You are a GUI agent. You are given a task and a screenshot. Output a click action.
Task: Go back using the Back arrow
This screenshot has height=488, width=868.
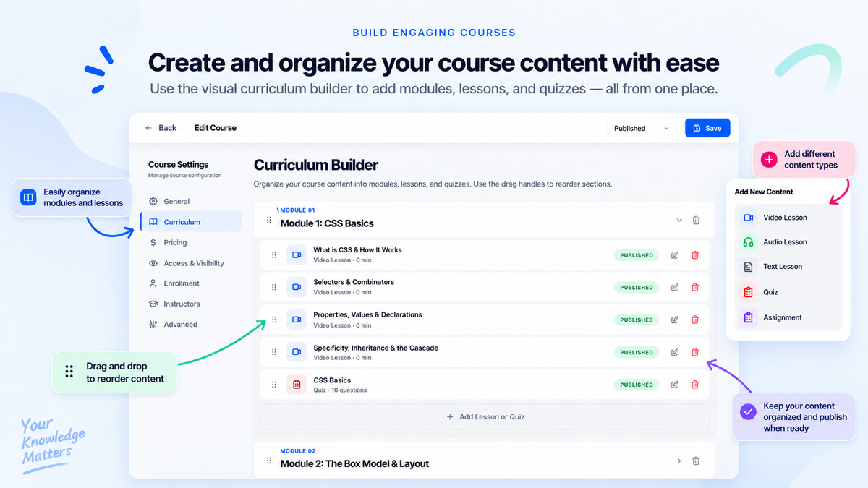coord(160,128)
